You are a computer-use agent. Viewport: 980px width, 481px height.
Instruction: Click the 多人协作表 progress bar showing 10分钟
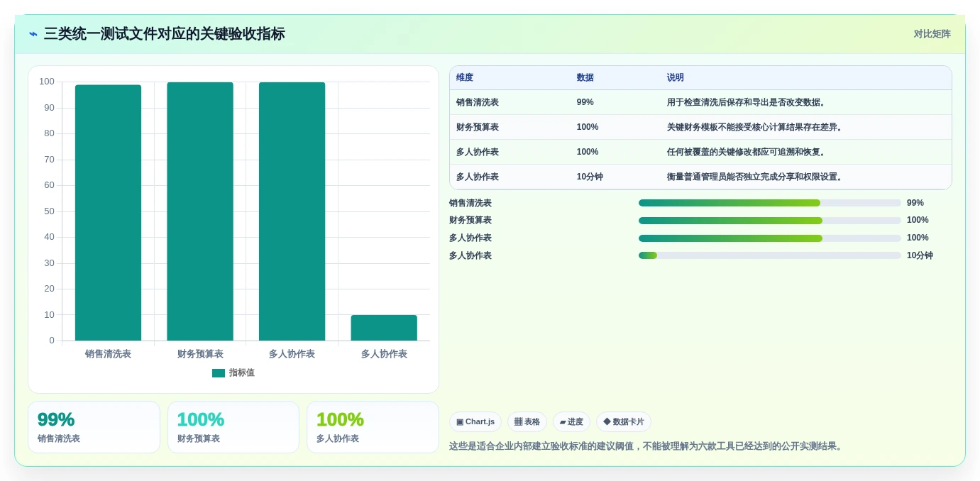point(770,255)
